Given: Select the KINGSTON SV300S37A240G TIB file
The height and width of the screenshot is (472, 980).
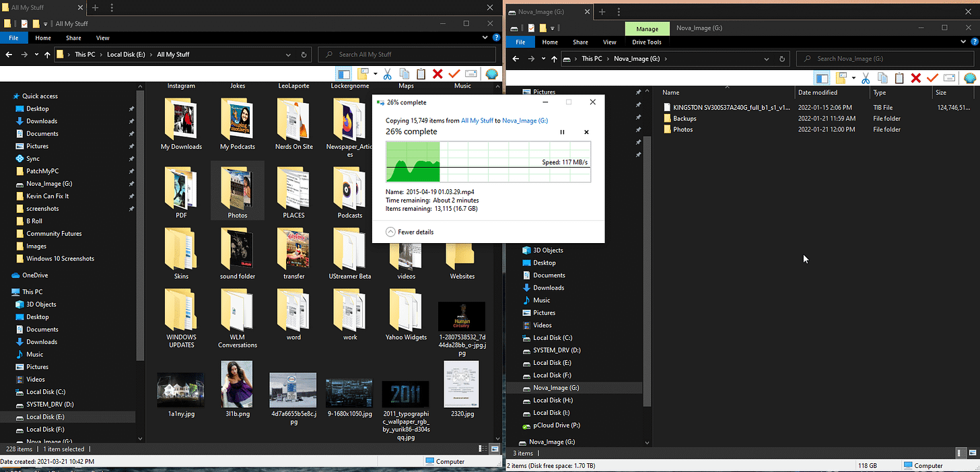Looking at the screenshot, I should click(x=727, y=107).
